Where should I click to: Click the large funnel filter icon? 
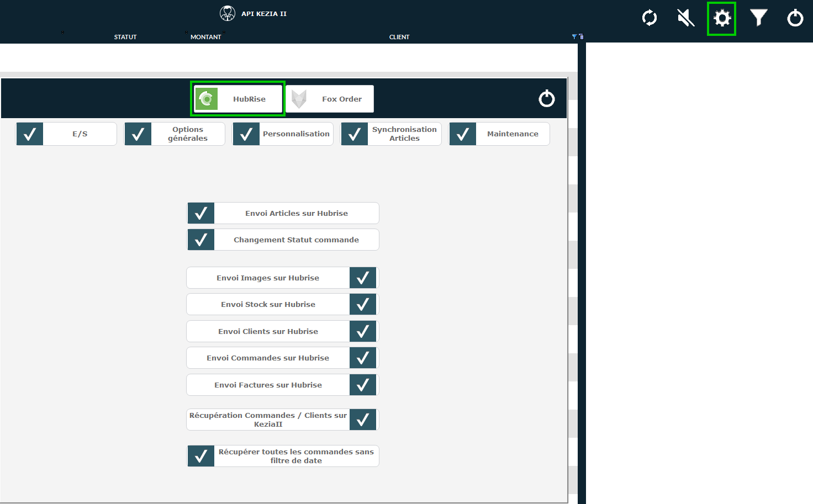[758, 18]
